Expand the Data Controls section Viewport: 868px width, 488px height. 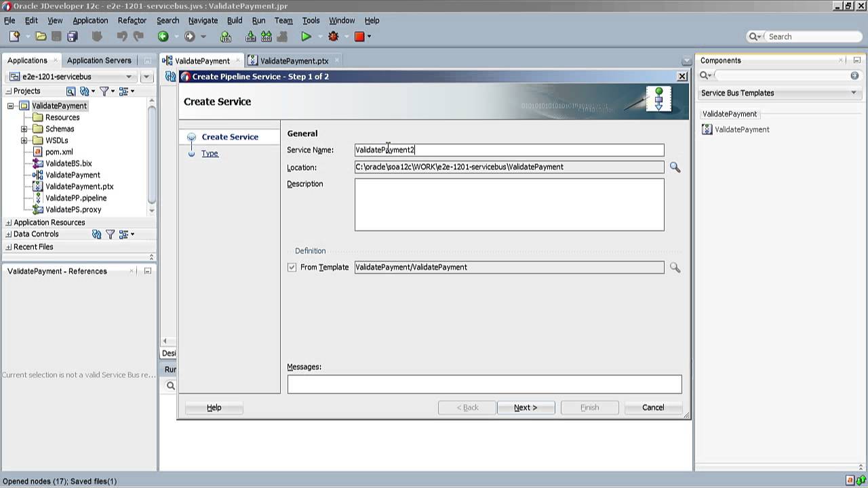click(9, 234)
